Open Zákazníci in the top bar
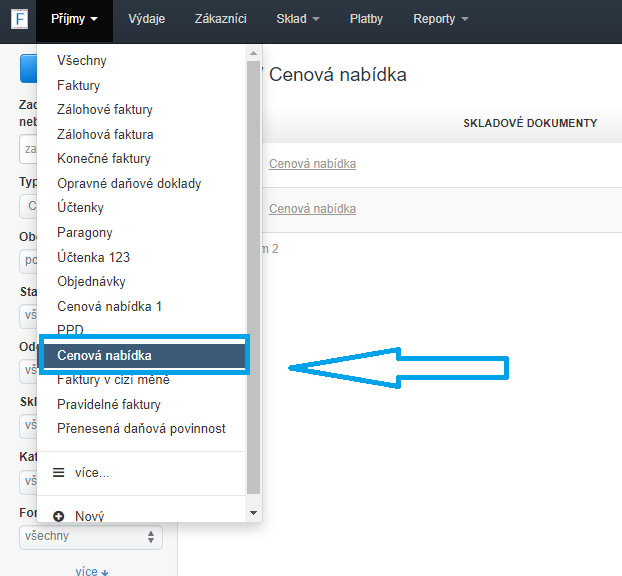The width and height of the screenshot is (622, 576). tap(220, 19)
